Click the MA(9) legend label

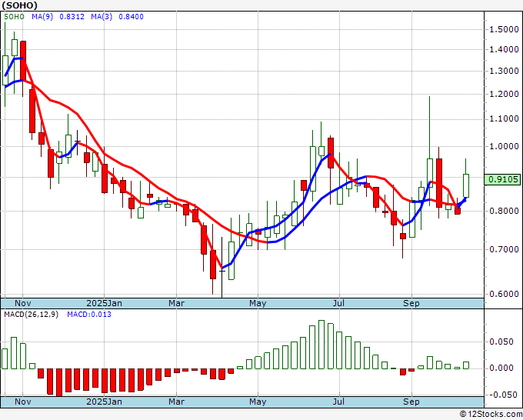tap(42, 17)
